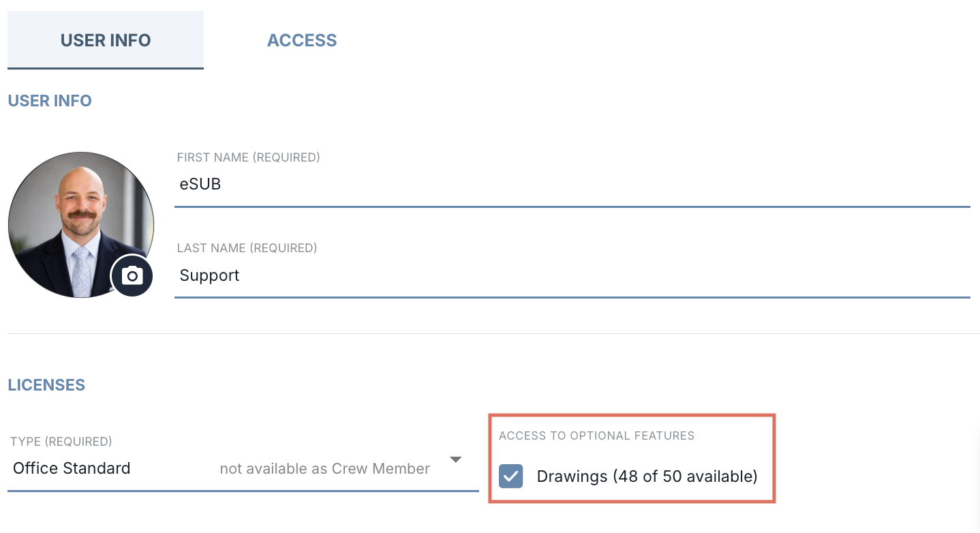Click the FIRST NAME (REQUIRED) label
This screenshot has height=533, width=980.
[249, 157]
